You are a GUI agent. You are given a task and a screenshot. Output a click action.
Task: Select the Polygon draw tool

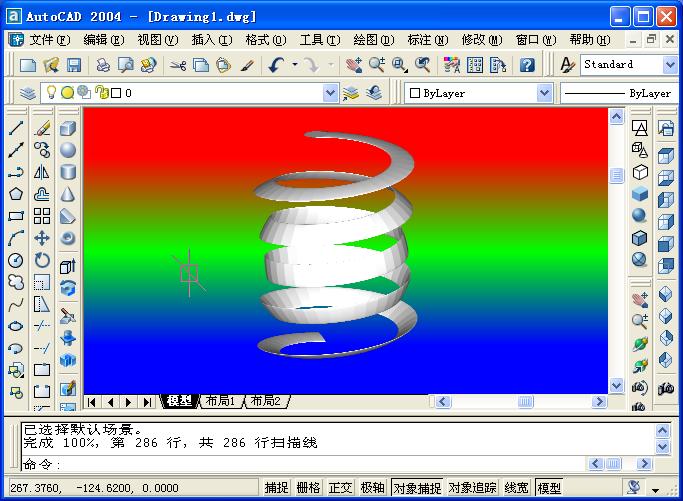pyautogui.click(x=16, y=194)
